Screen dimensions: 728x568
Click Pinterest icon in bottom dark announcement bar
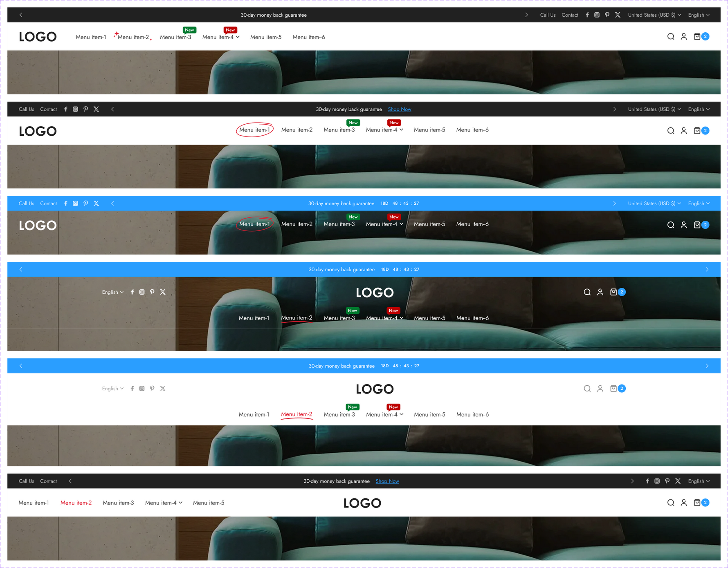tap(667, 481)
